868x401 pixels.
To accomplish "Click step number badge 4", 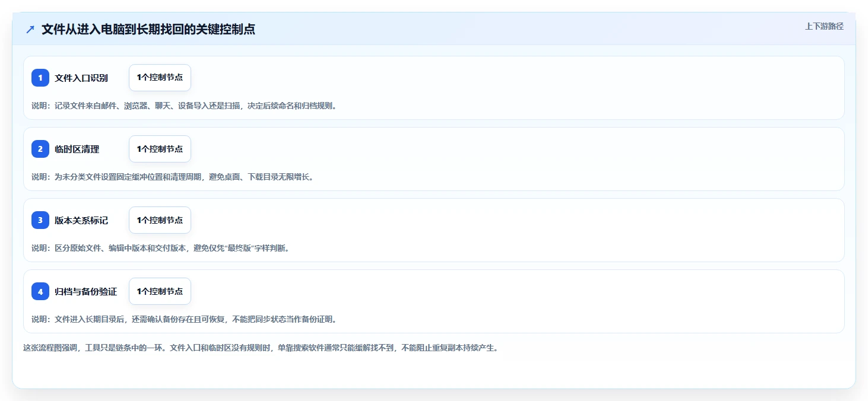I will pyautogui.click(x=40, y=291).
